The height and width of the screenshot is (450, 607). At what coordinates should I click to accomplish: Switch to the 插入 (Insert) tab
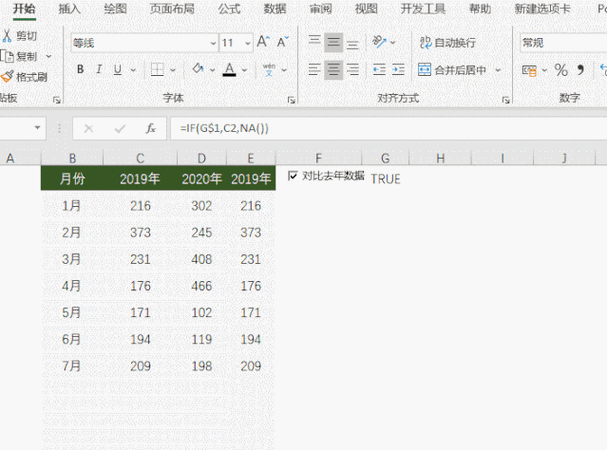[x=70, y=9]
